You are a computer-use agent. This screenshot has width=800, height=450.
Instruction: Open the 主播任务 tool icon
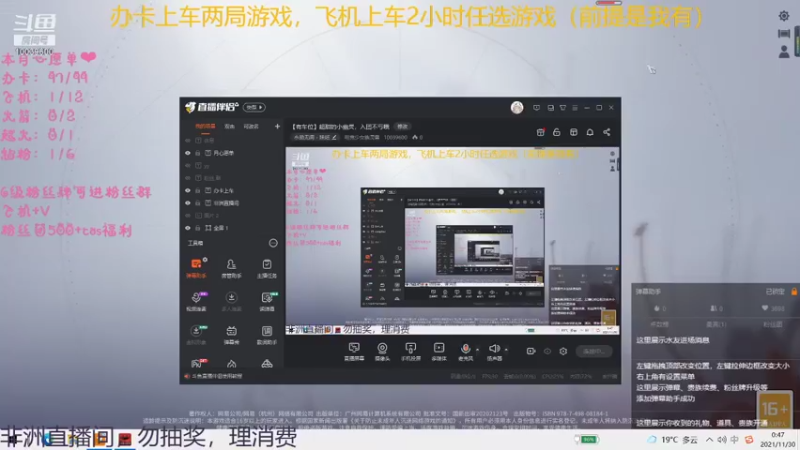(267, 268)
